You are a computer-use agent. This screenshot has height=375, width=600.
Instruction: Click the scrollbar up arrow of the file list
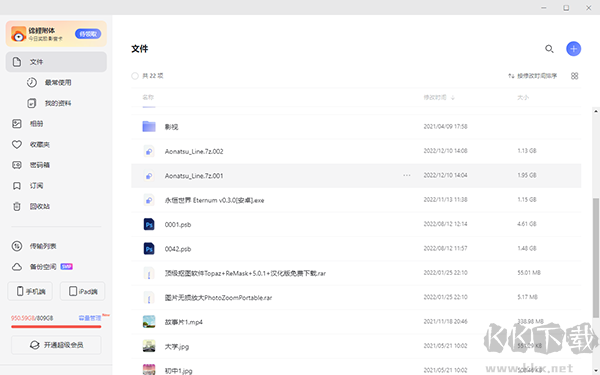(x=596, y=111)
